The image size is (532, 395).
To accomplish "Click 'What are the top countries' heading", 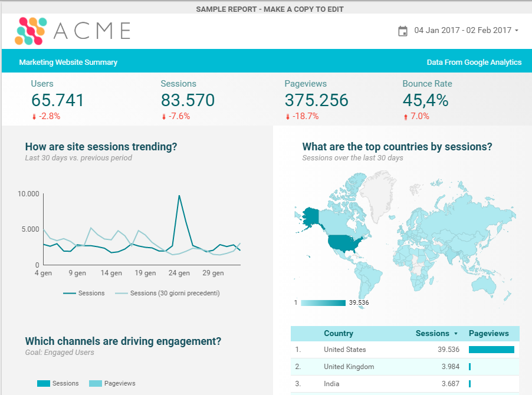I will click(x=397, y=147).
